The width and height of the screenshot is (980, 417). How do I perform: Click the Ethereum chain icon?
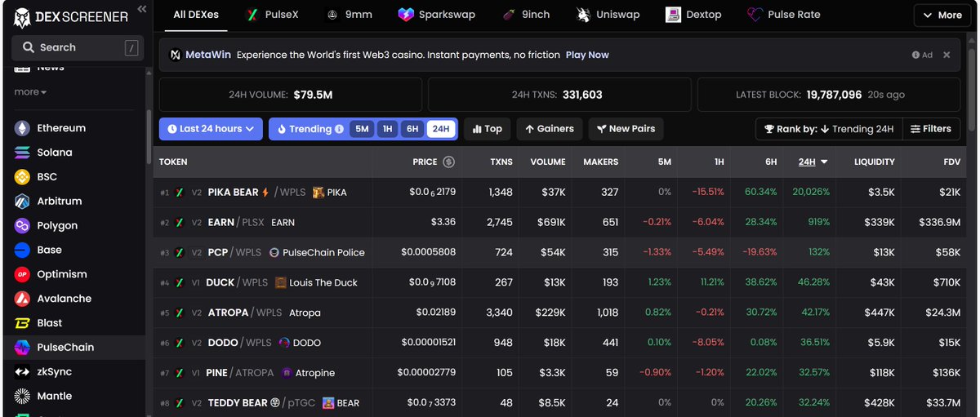[x=22, y=128]
